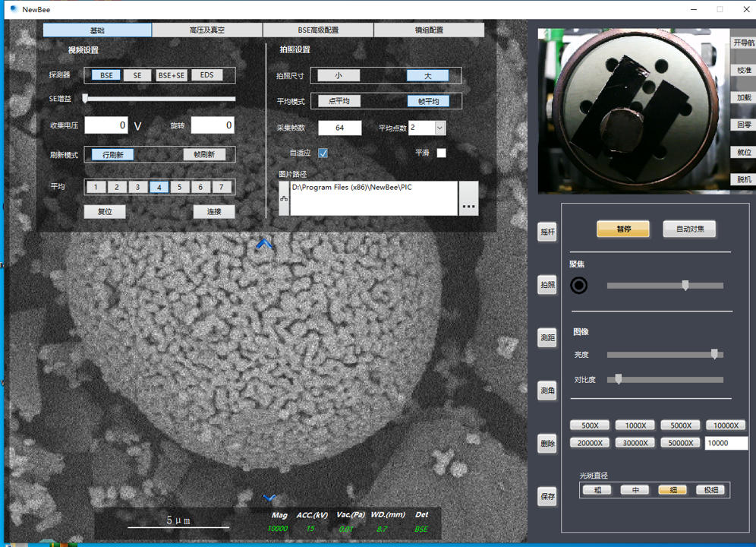Click the down chevron above the scale bar

click(269, 498)
